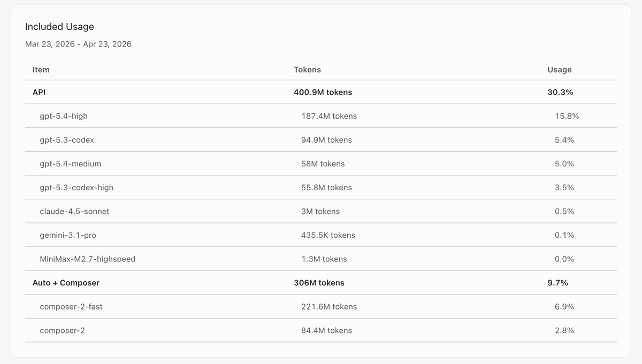Click the 400.9M tokens total

(323, 92)
